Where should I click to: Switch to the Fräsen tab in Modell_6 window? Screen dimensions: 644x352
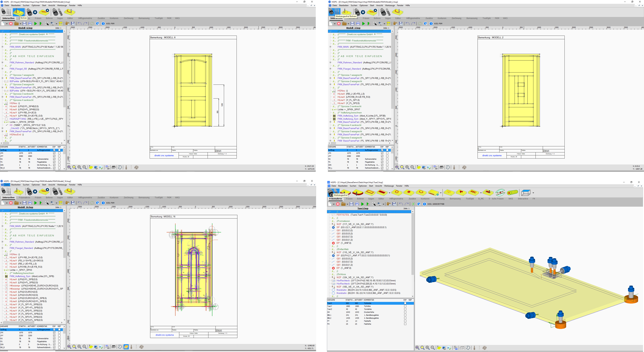coord(38,18)
